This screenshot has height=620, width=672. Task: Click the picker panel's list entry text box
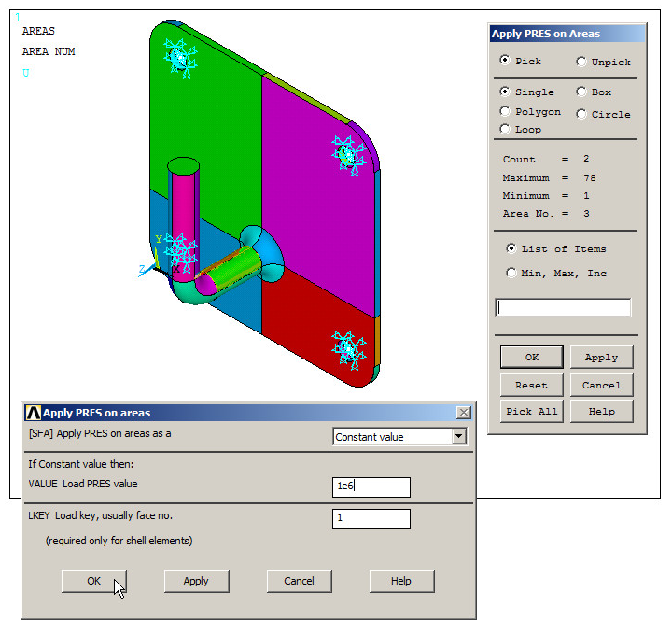(x=563, y=307)
